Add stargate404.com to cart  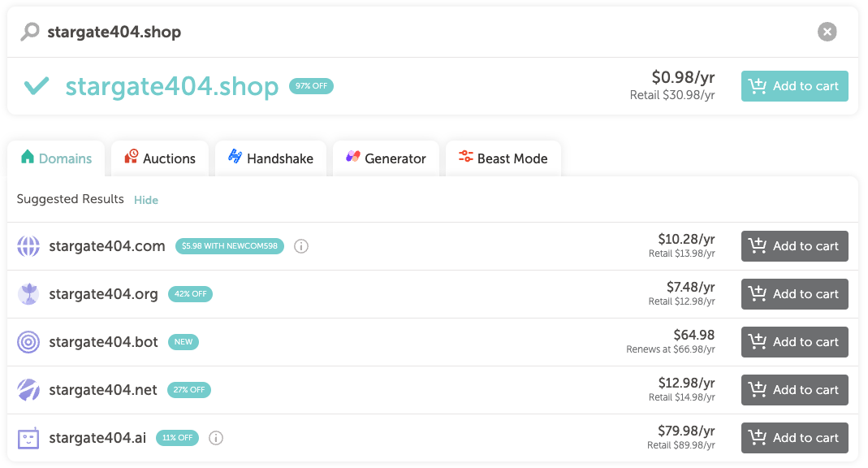794,246
